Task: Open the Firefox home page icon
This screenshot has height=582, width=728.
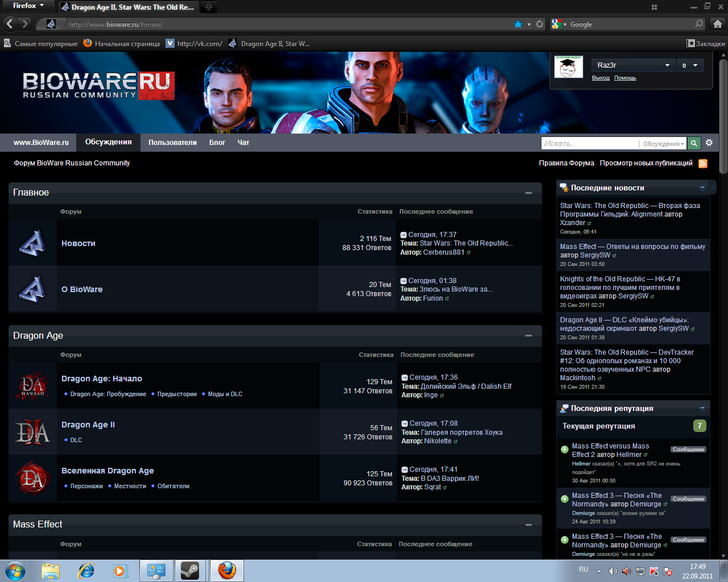Action: pos(717,24)
